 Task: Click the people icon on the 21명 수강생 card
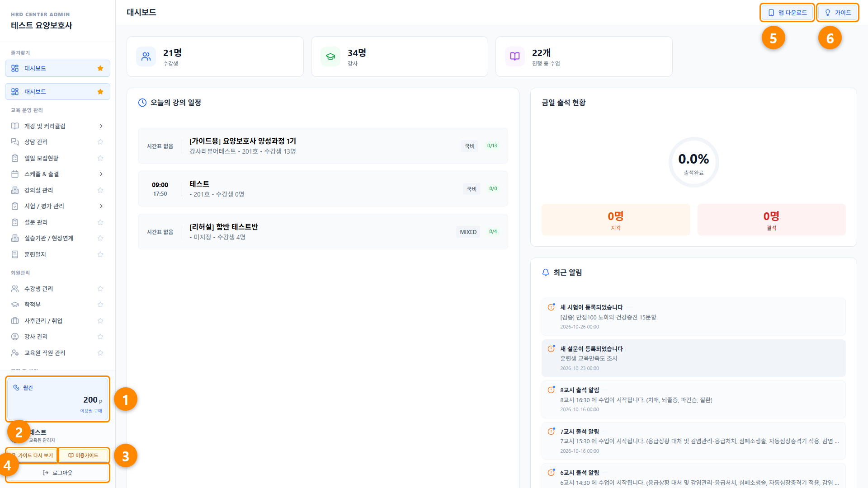pyautogui.click(x=146, y=56)
